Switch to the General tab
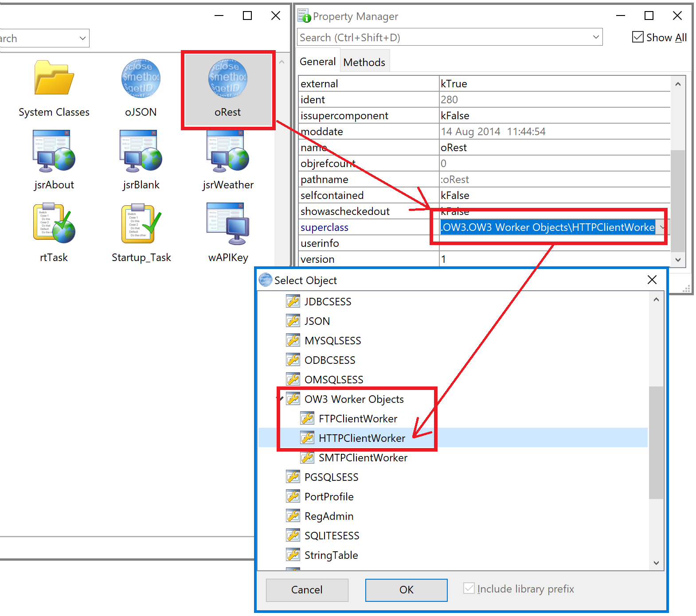696x616 pixels. click(317, 62)
